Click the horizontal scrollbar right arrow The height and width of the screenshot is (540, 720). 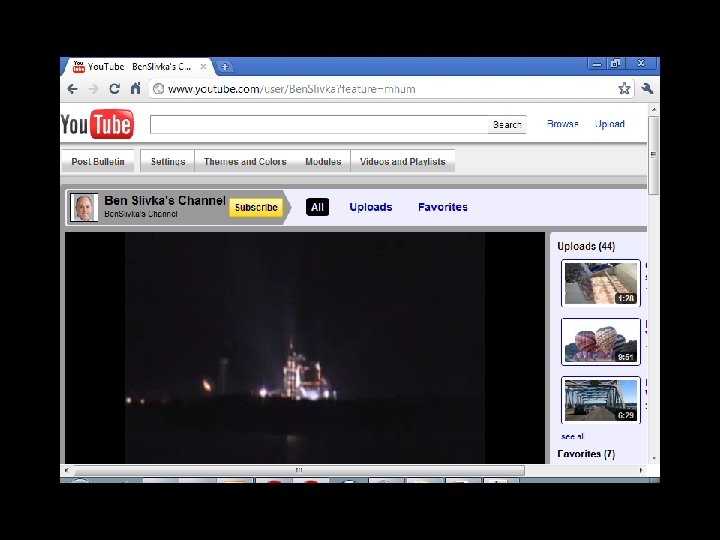click(641, 470)
